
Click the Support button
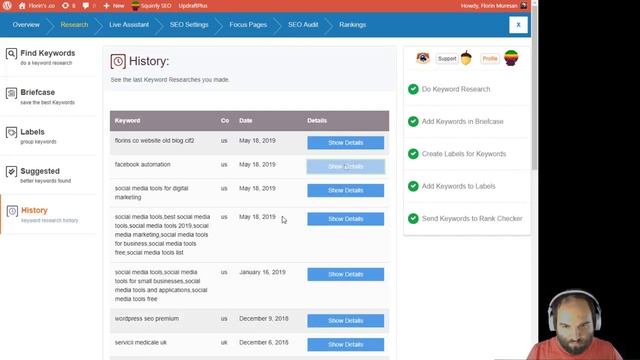point(447,59)
